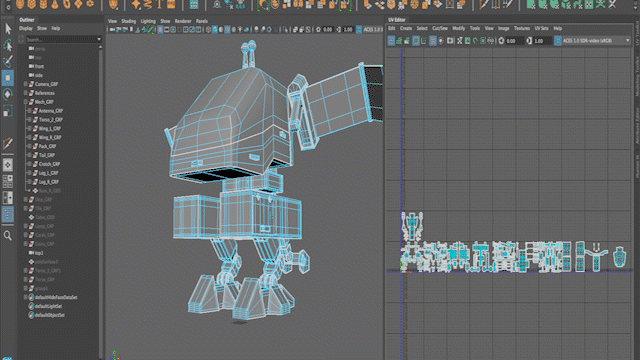Open the UV Editor Modify menu
Viewport: 640px width, 360px height.
click(x=458, y=29)
